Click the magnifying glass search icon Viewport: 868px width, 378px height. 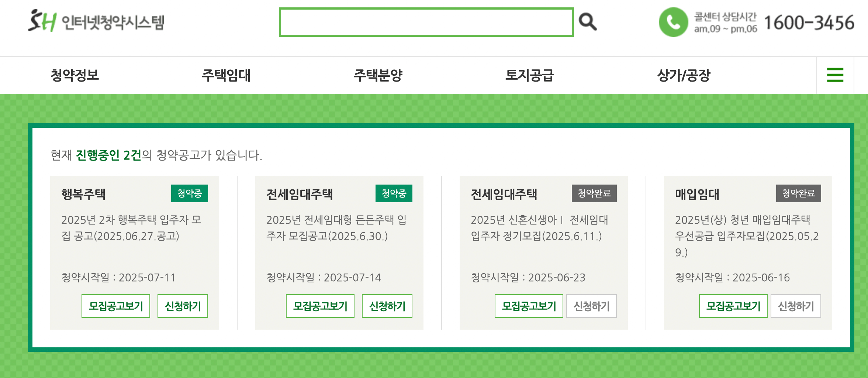[x=588, y=22]
